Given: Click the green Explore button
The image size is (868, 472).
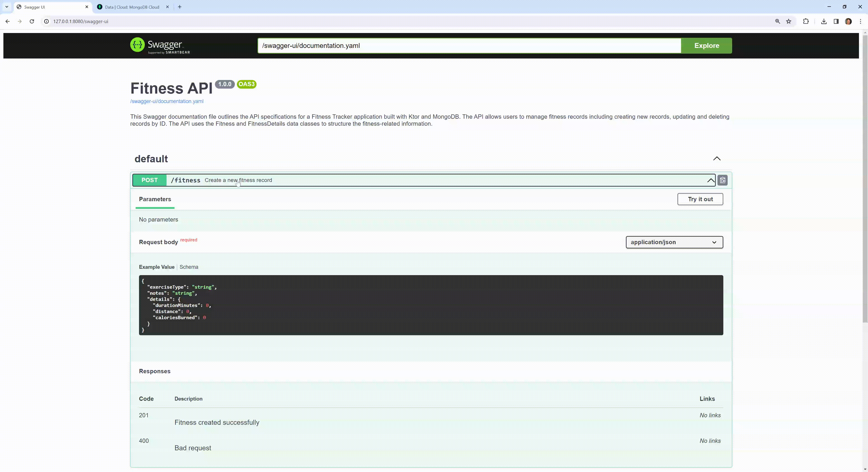Looking at the screenshot, I should coord(706,45).
